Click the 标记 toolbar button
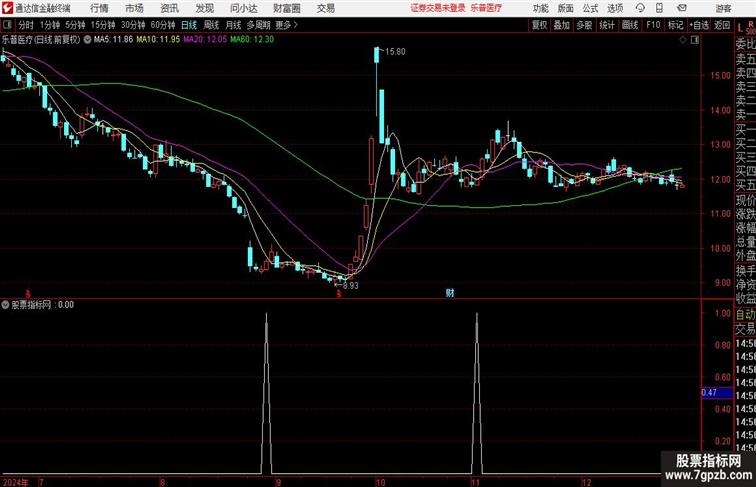Viewport: 756px width, 487px height. point(675,25)
